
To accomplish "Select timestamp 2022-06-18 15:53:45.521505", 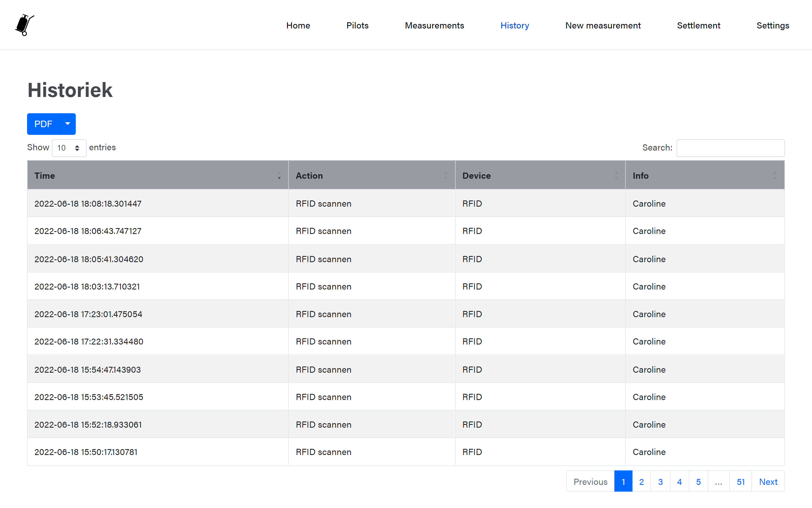I will 89,397.
